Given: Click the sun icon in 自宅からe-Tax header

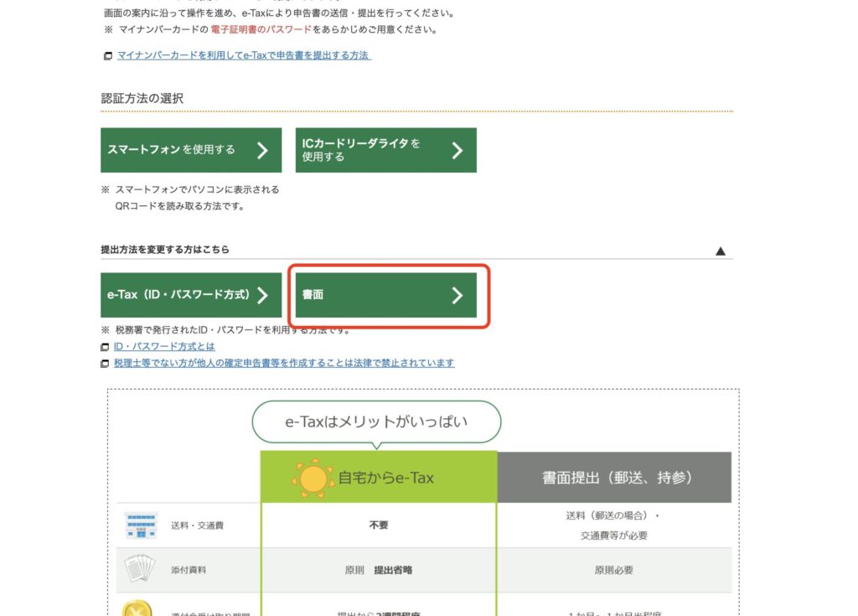Looking at the screenshot, I should [312, 479].
